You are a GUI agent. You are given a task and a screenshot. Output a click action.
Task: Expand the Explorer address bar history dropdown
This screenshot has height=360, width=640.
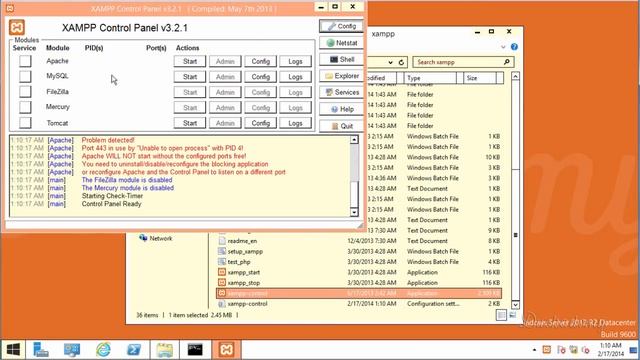pyautogui.click(x=391, y=62)
